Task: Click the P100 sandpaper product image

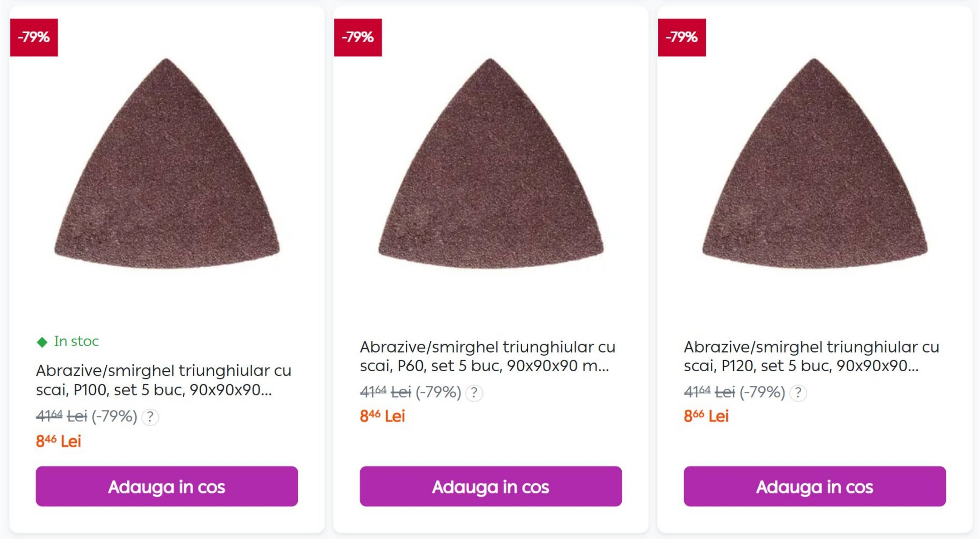Action: (x=167, y=167)
